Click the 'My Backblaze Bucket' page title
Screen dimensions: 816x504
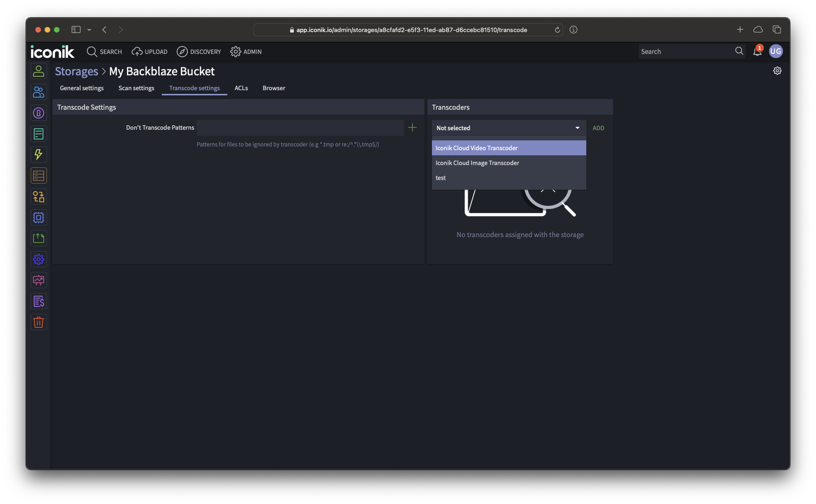point(162,71)
